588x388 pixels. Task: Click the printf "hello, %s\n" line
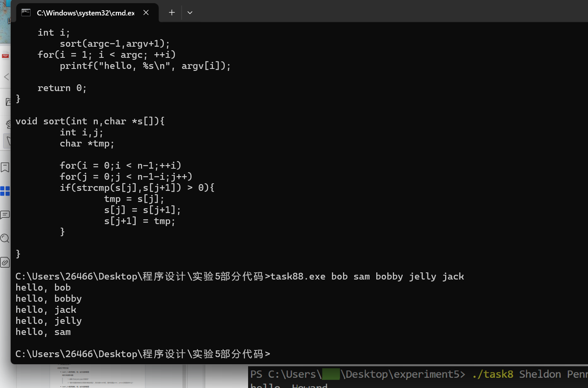tap(145, 66)
